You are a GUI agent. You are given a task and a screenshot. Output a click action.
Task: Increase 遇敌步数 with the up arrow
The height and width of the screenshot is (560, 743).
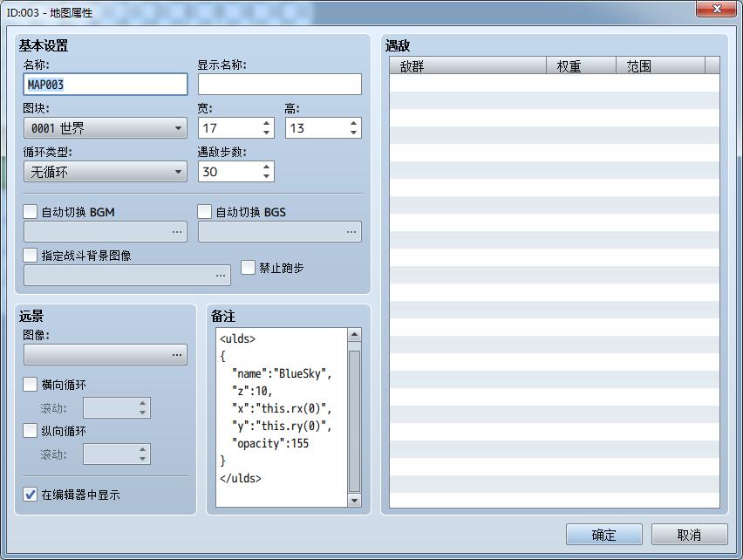coord(266,167)
